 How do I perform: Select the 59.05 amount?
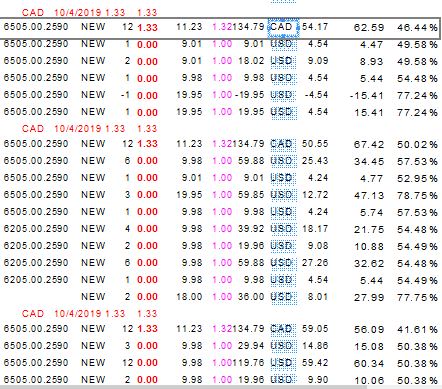(x=315, y=329)
